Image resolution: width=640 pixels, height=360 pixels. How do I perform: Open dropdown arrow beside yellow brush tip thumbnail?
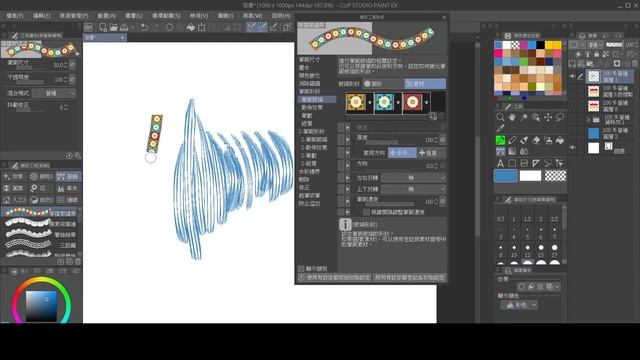point(370,102)
